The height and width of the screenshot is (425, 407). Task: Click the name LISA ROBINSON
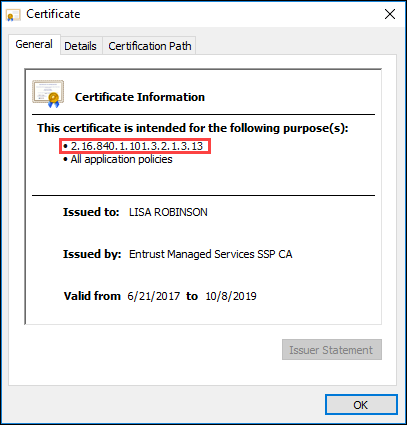[x=168, y=212]
